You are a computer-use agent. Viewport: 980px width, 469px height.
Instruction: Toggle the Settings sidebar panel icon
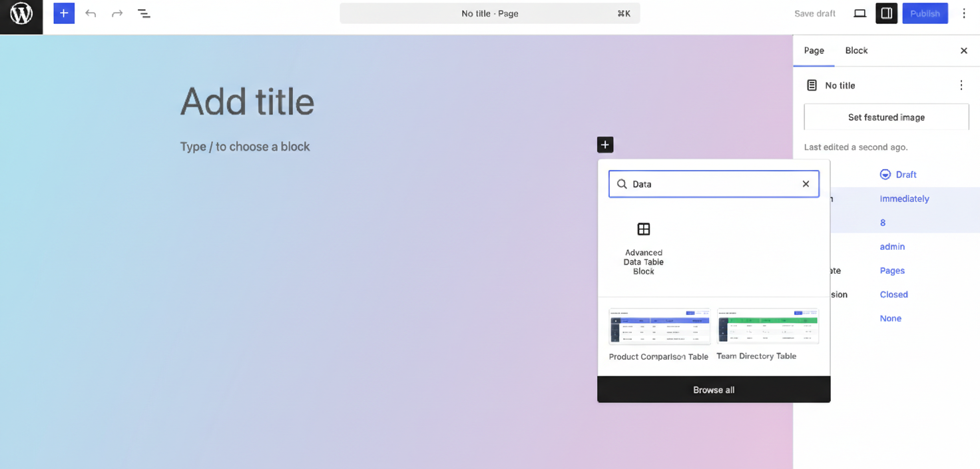[886, 13]
